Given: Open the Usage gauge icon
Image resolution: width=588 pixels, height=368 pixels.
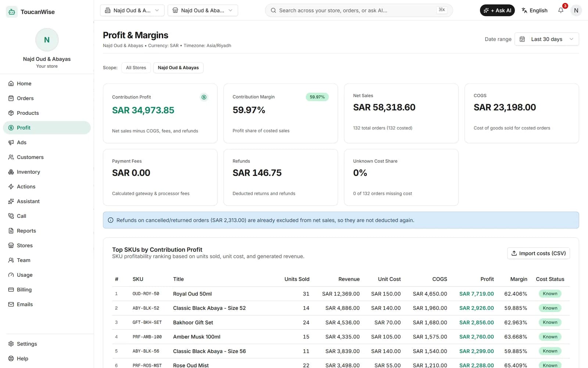Looking at the screenshot, I should point(11,275).
